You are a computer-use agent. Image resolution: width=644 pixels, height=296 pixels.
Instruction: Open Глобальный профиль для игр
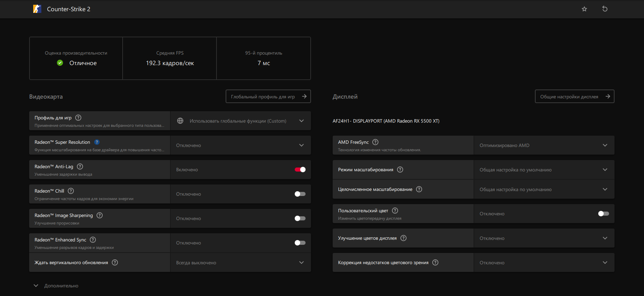(x=268, y=97)
